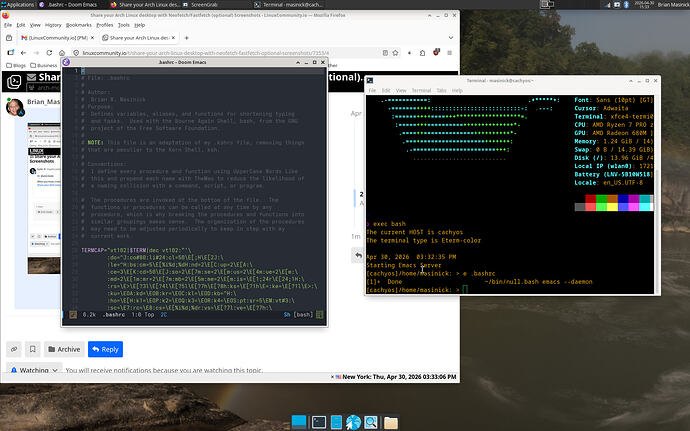690x431 pixels.
Task: Launch the terminal from the dock
Action: 319,422
